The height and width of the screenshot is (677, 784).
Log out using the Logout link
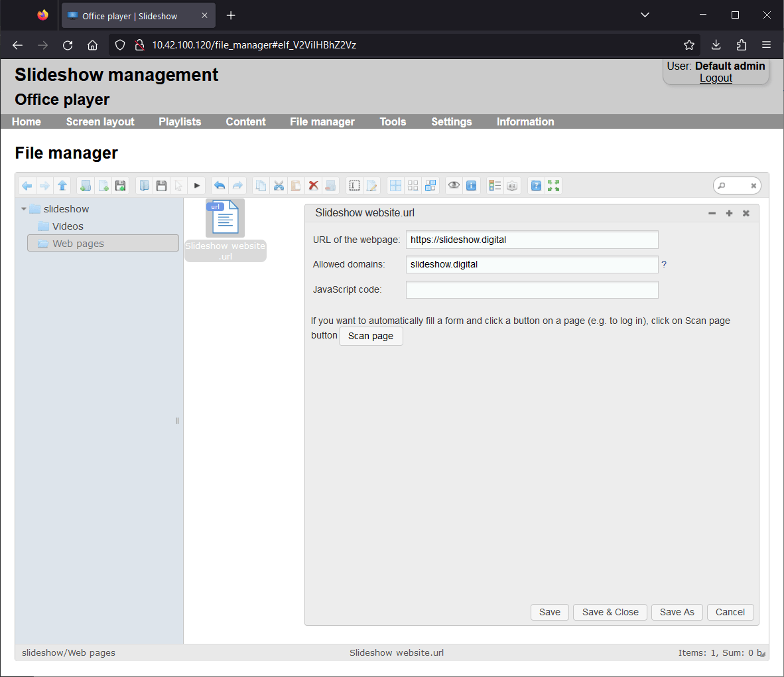(x=716, y=78)
